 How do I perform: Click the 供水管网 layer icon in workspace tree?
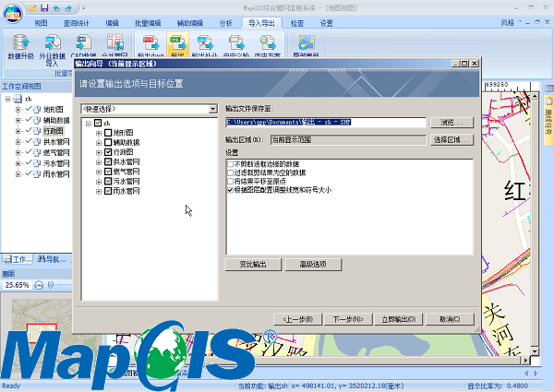tap(37, 142)
